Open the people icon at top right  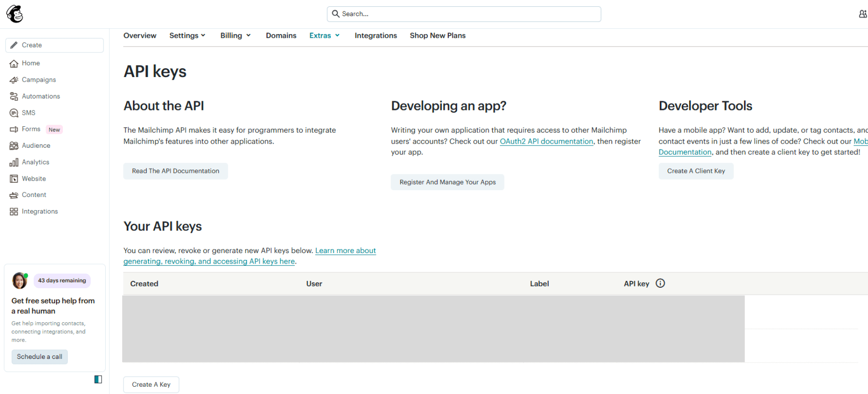pyautogui.click(x=863, y=14)
